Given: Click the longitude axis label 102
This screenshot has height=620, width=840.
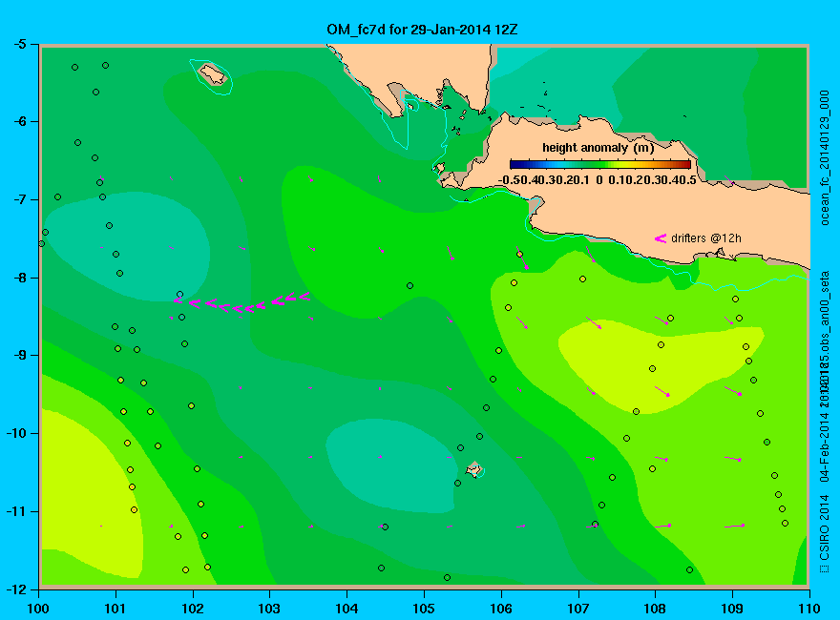Looking at the screenshot, I should pyautogui.click(x=192, y=609).
